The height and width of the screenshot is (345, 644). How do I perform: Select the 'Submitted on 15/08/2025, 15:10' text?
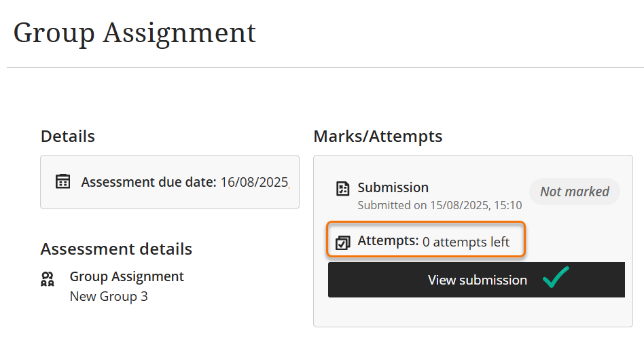pyautogui.click(x=440, y=205)
